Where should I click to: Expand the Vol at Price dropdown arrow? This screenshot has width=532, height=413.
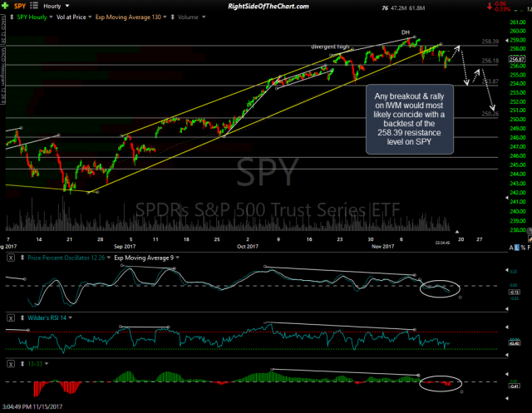point(90,17)
